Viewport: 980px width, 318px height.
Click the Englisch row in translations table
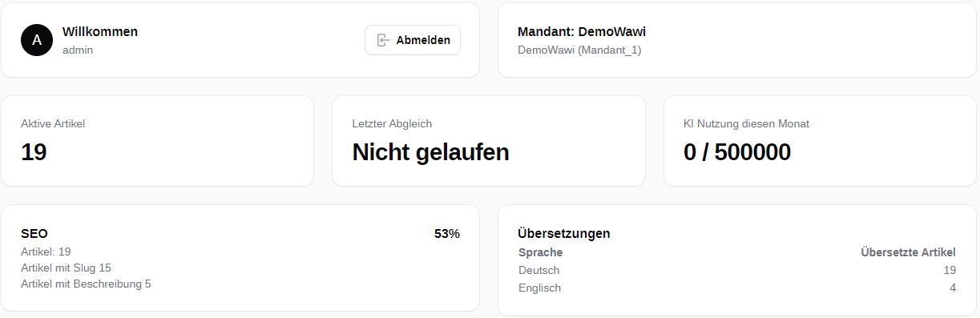click(x=737, y=288)
